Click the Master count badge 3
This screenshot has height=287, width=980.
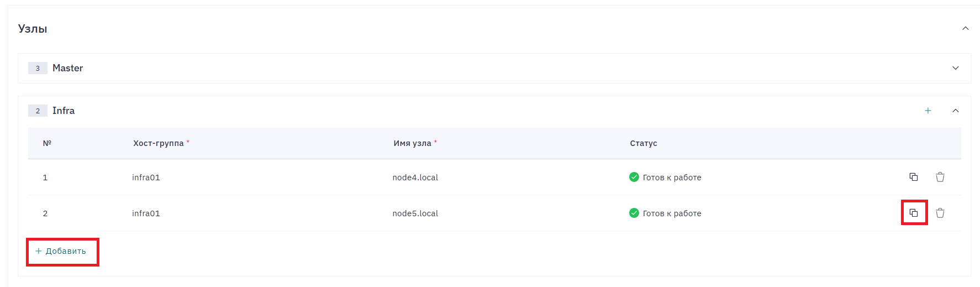(38, 68)
